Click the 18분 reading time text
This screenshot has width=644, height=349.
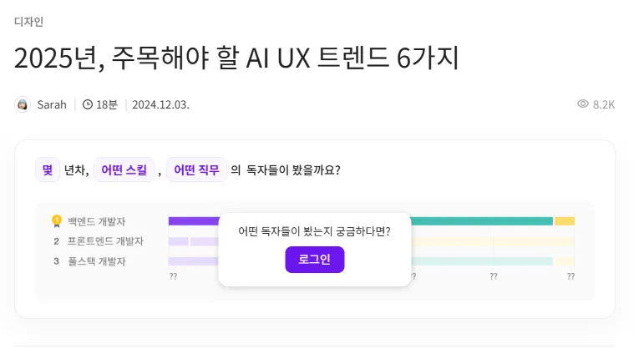point(107,104)
